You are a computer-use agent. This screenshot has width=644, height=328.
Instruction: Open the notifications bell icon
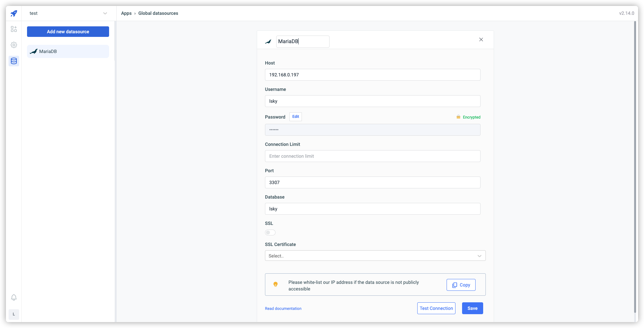[x=14, y=297]
